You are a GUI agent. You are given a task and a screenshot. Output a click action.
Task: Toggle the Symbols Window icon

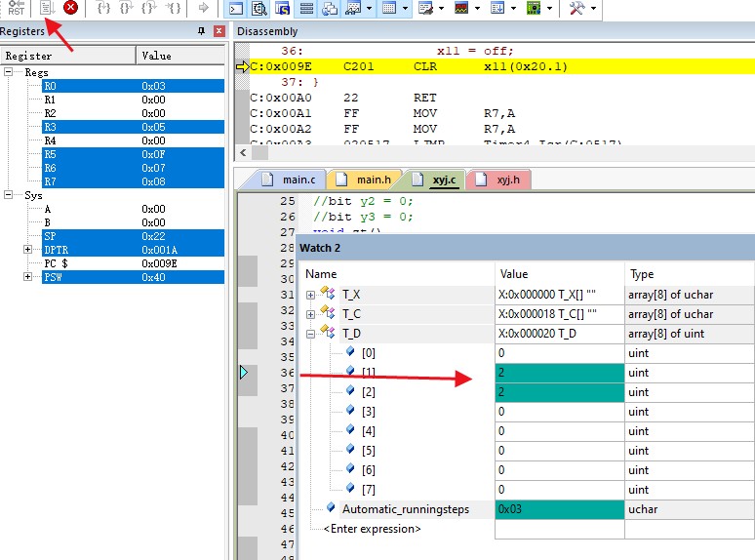coord(283,8)
